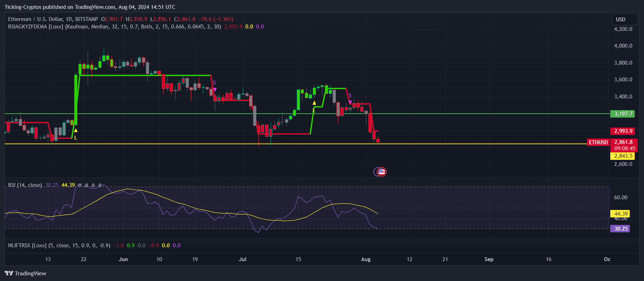The width and height of the screenshot is (644, 281).
Task: Click the 3,800.0 price axis label
Action: click(623, 63)
